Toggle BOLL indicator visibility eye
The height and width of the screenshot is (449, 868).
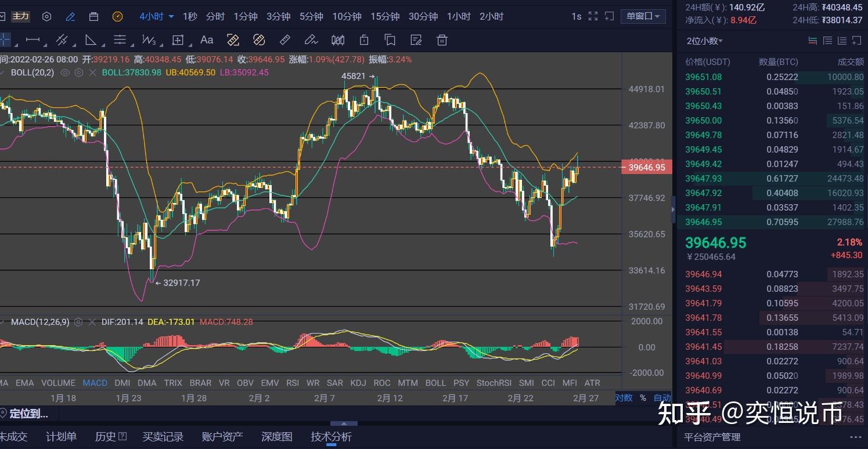(x=65, y=73)
